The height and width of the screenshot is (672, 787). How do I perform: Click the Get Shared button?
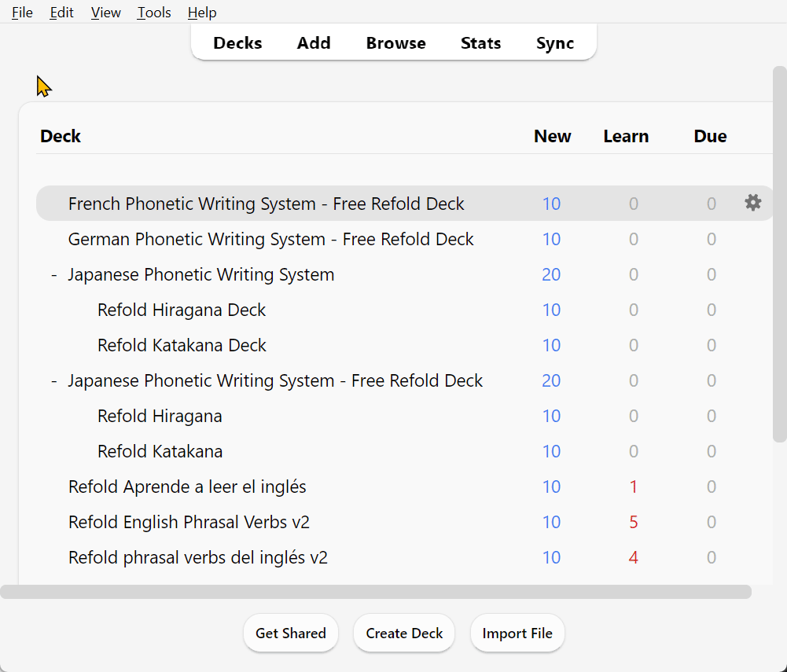[x=290, y=633]
